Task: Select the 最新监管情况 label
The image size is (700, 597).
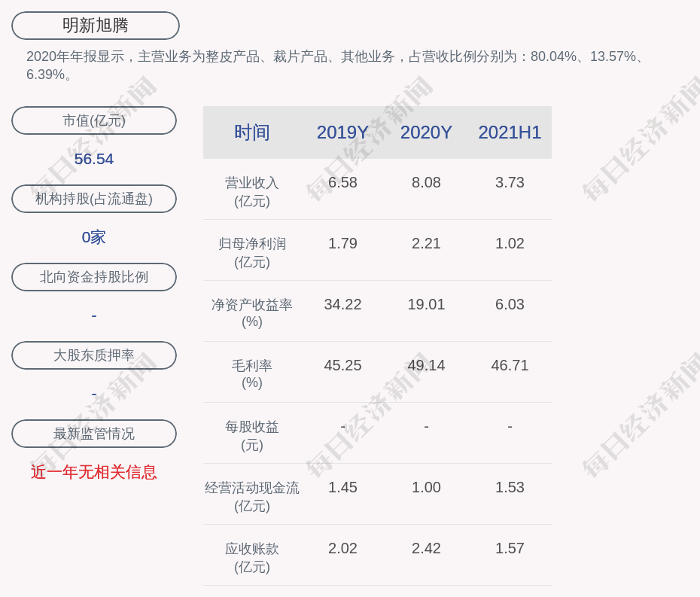Action: coord(94,434)
